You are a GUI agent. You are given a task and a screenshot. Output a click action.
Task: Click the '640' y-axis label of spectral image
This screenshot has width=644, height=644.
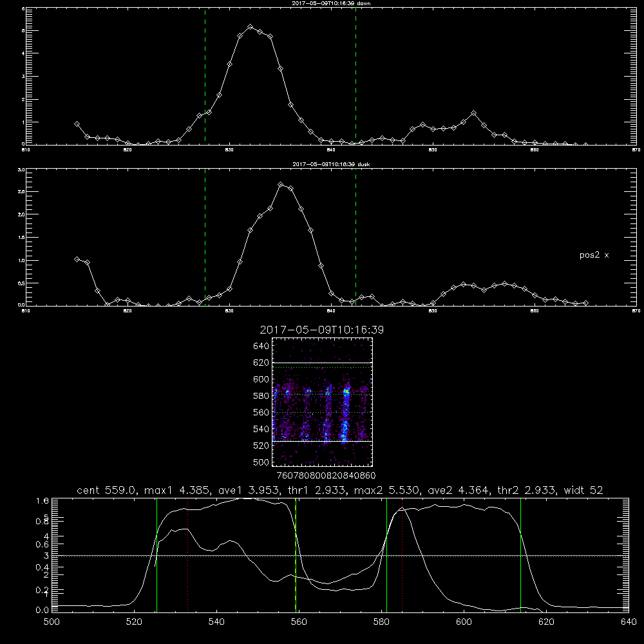click(x=261, y=346)
